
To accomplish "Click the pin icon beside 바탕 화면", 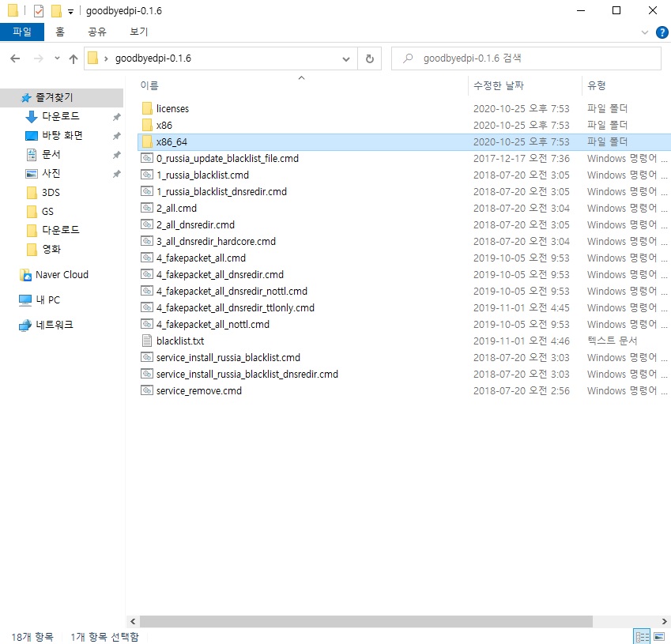I will [116, 136].
